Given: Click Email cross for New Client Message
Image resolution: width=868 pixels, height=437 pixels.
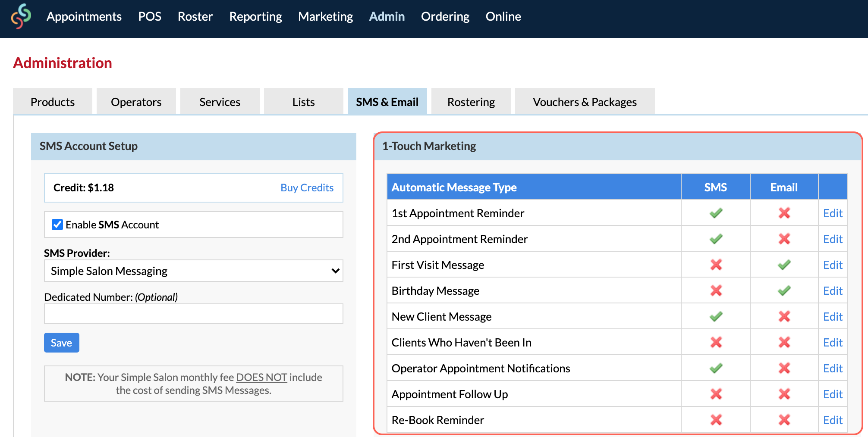Looking at the screenshot, I should pyautogui.click(x=784, y=316).
